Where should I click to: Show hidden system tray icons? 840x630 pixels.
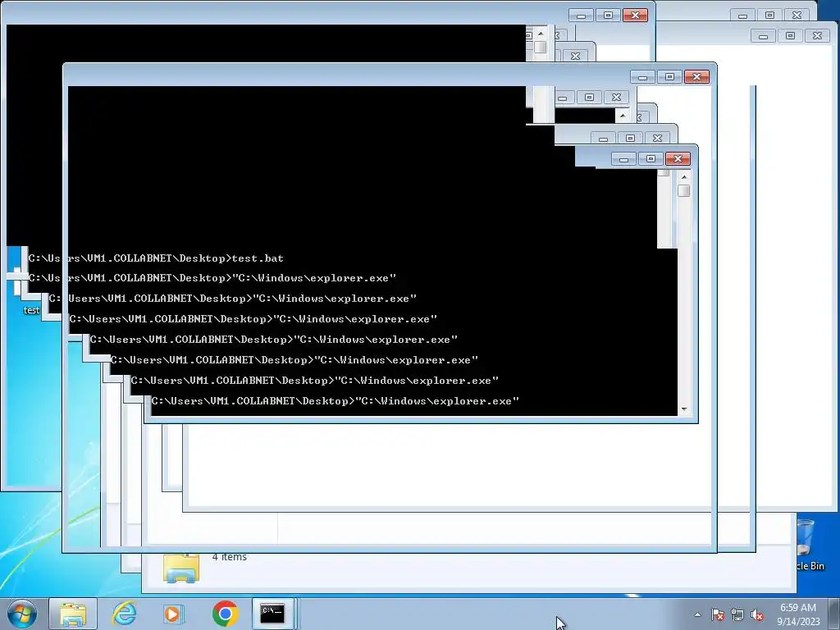point(697,614)
